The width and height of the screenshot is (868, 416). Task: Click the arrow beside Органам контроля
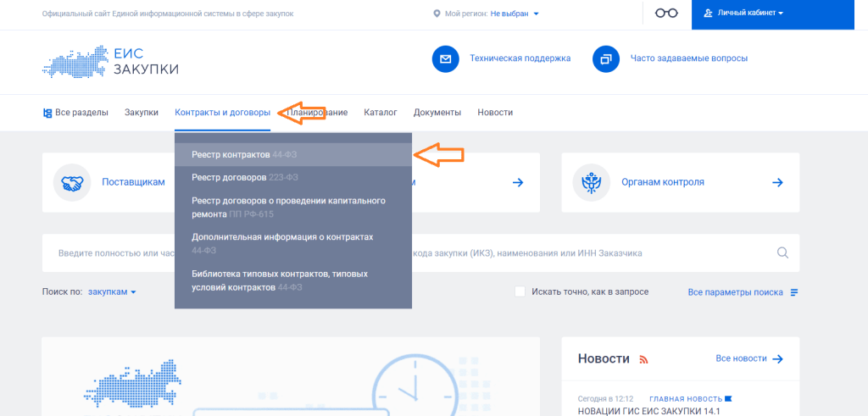click(x=778, y=182)
